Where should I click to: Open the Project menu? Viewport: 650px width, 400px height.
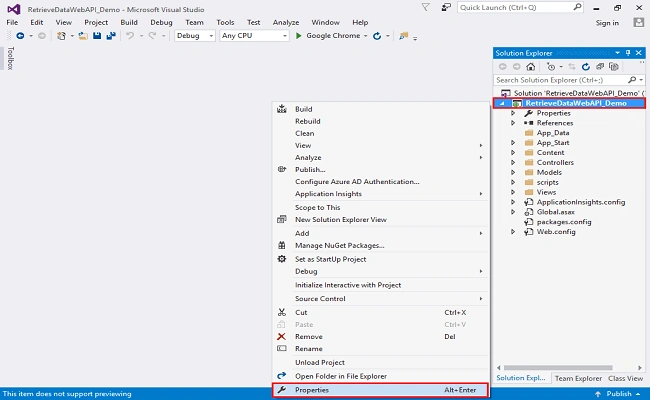click(96, 22)
